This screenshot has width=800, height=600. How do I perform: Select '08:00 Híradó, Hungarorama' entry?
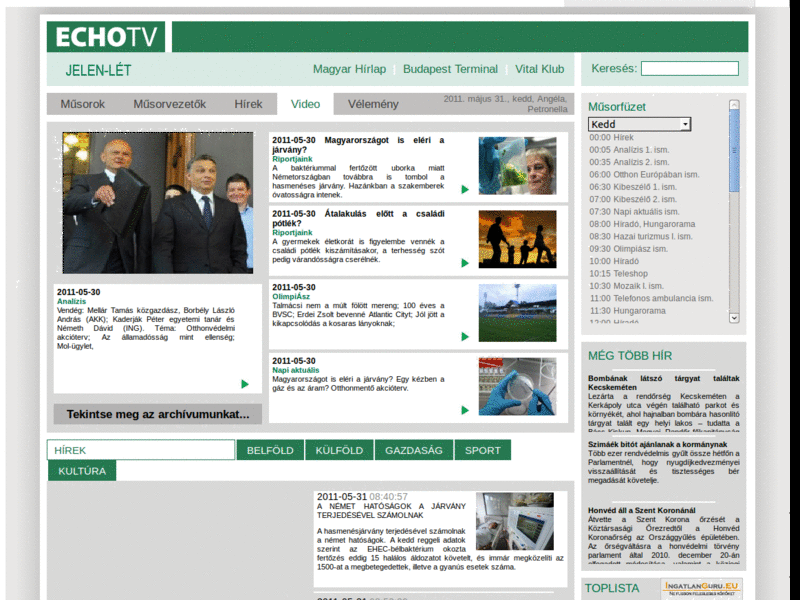tap(642, 224)
